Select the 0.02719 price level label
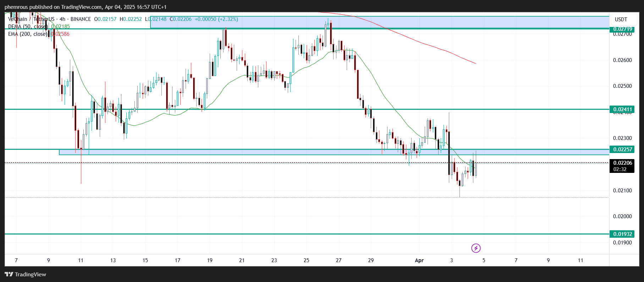Screen dimensions: 644x282 point(622,29)
